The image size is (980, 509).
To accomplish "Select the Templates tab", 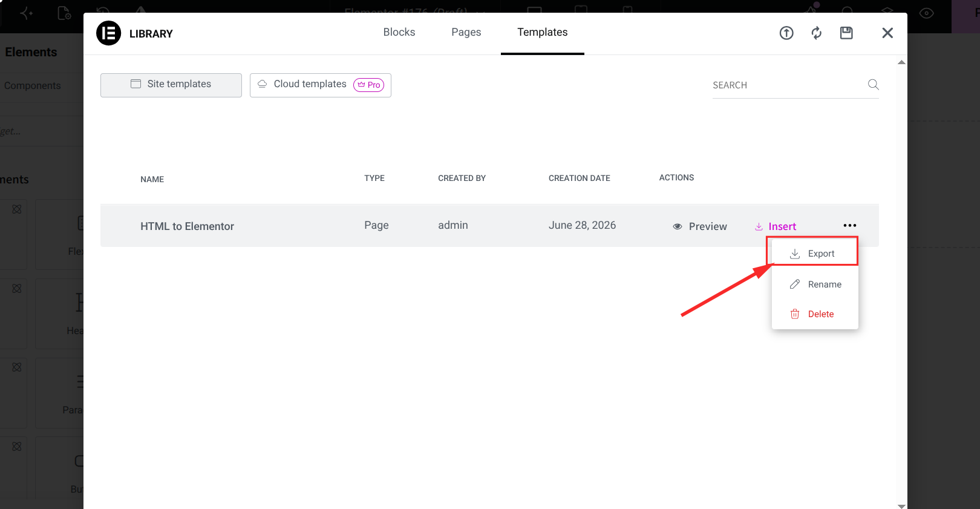I will pos(543,32).
